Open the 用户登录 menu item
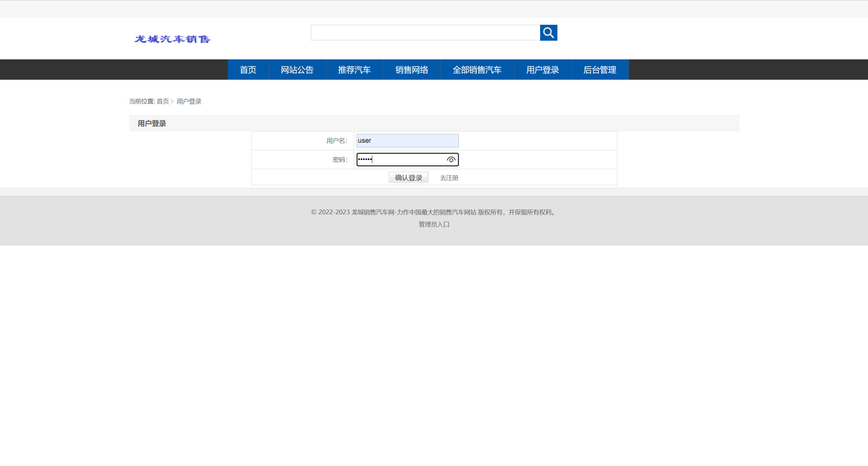The image size is (868, 466). pyautogui.click(x=542, y=70)
